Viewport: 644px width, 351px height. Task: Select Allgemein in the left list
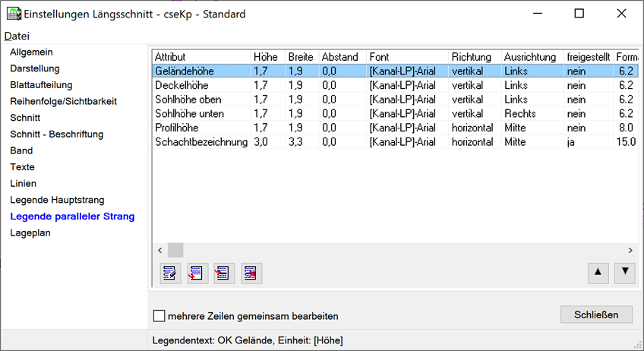coord(31,52)
